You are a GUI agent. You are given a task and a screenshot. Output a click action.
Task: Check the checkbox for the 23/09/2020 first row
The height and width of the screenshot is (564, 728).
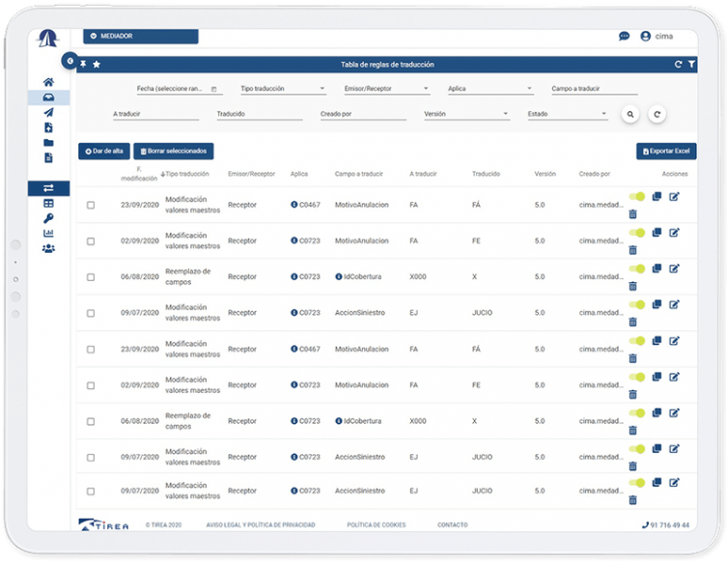91,205
